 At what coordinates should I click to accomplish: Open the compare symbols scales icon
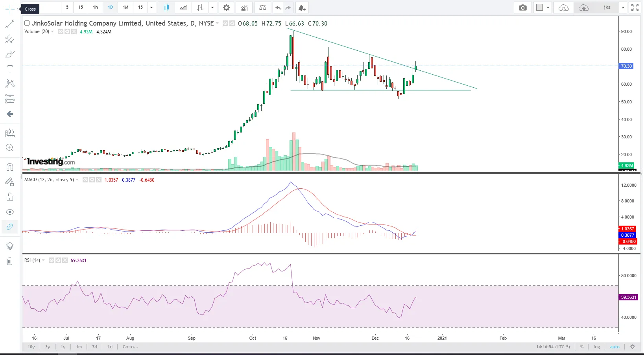click(x=262, y=7)
